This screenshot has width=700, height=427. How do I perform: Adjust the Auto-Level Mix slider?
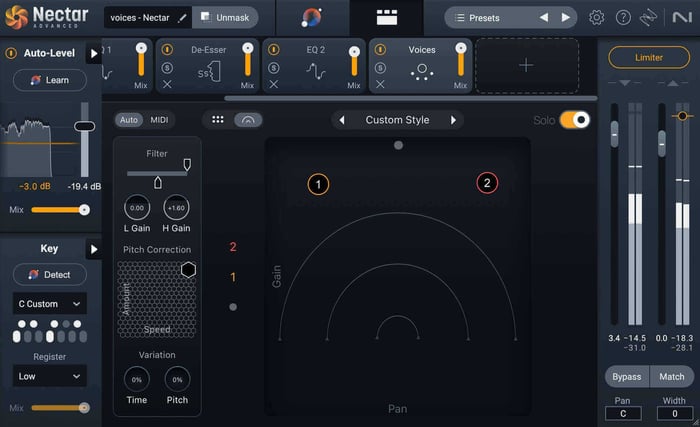60,210
